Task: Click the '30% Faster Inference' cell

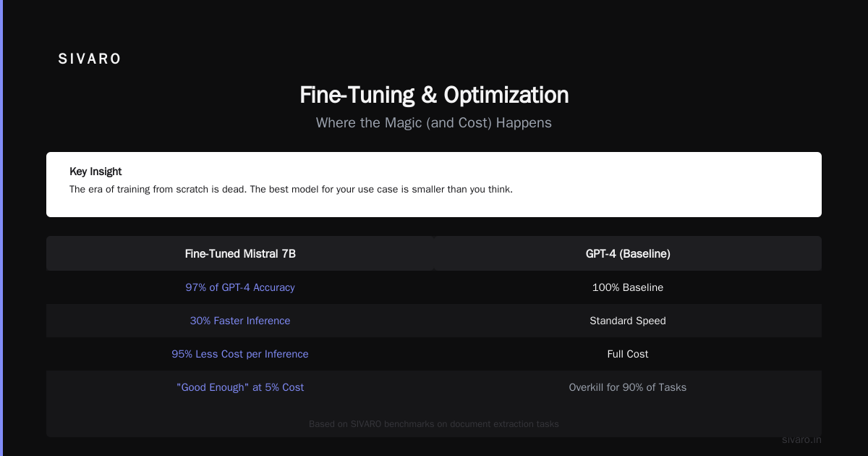Action: (x=240, y=321)
